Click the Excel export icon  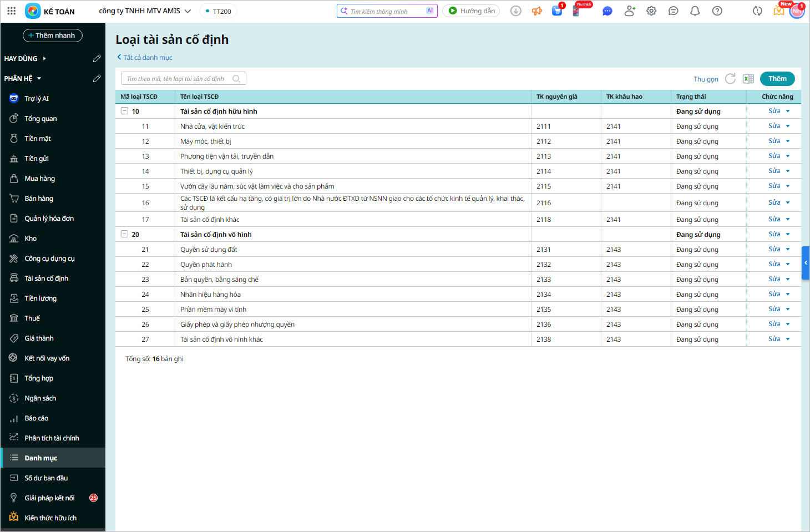coord(748,79)
